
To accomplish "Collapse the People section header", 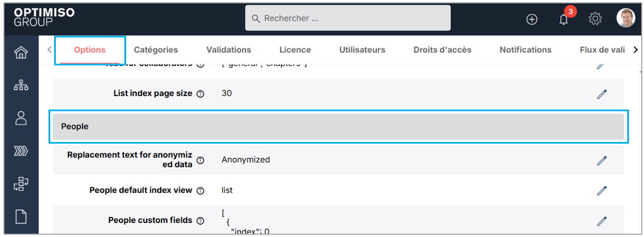I will coord(338,127).
